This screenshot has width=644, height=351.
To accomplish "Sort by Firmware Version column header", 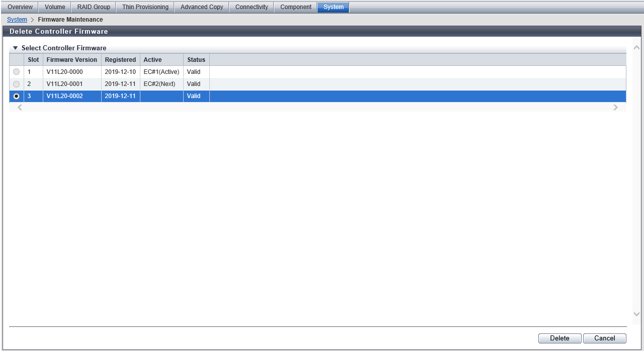I will pyautogui.click(x=71, y=60).
